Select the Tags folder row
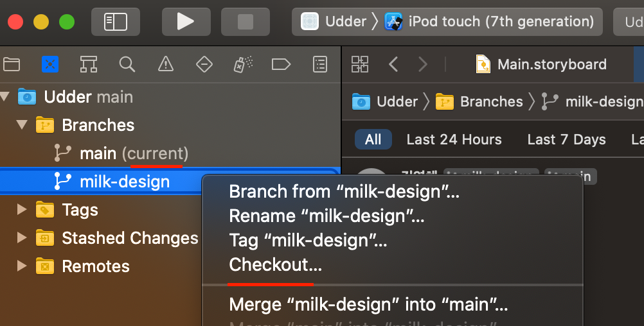 click(x=101, y=210)
